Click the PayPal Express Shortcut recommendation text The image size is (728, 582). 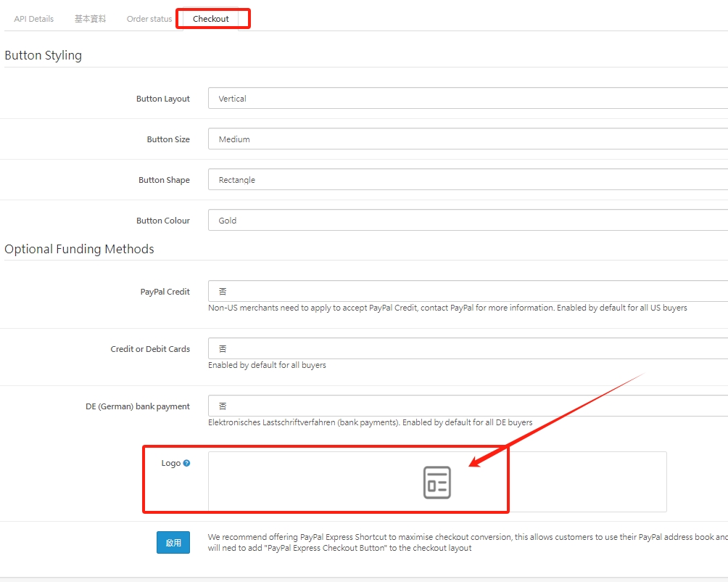pyautogui.click(x=468, y=543)
